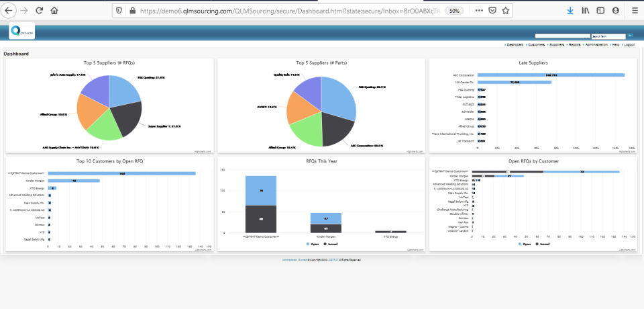
Task: Click XTO Energy column in RFQs This Year
Action: [390, 232]
